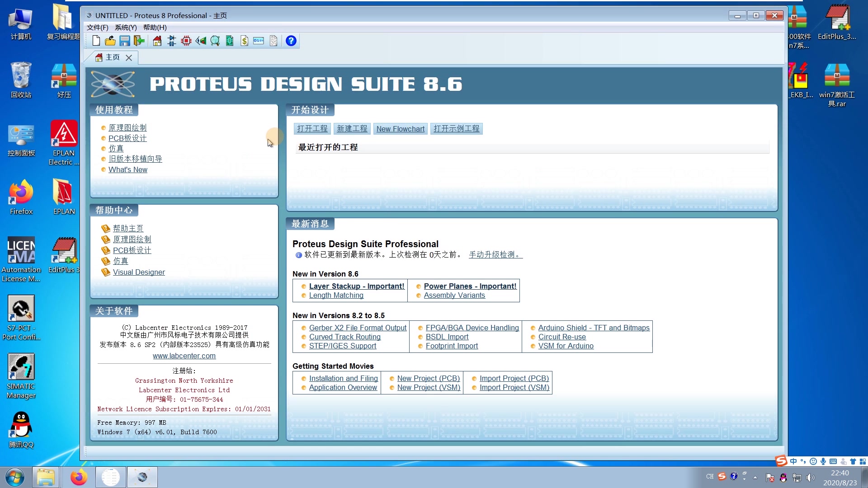Select the EPLAN Electric desktop icon
868x488 pixels.
pyautogui.click(x=64, y=143)
